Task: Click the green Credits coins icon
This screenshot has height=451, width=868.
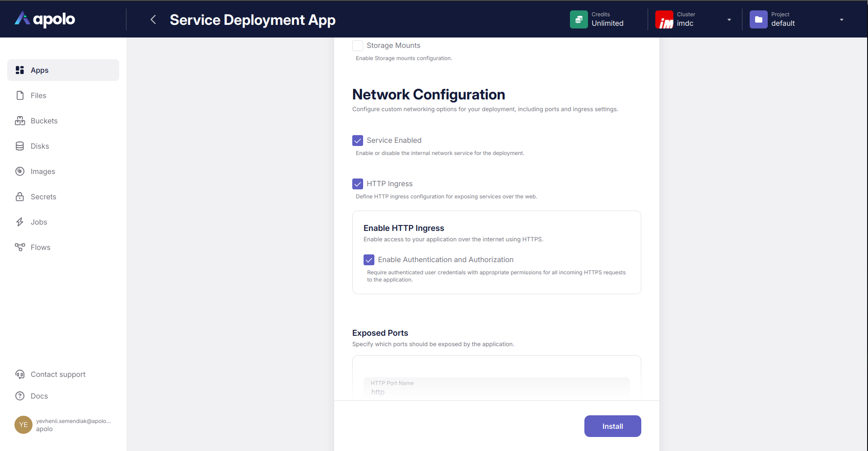Action: pyautogui.click(x=579, y=19)
